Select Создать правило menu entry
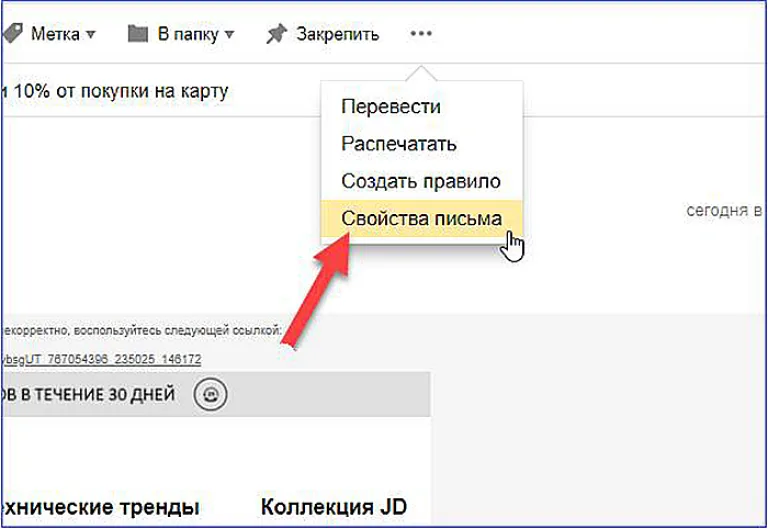Screen dimensions: 768x529 point(421,181)
